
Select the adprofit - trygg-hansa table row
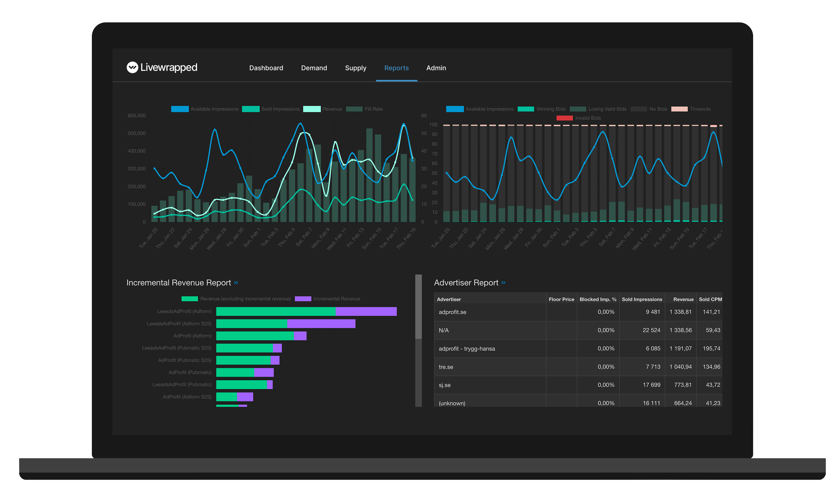[x=578, y=348]
